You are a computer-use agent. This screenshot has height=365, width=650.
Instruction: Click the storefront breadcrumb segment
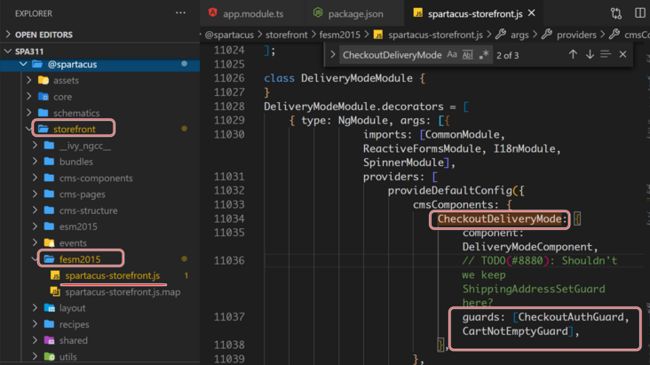286,35
